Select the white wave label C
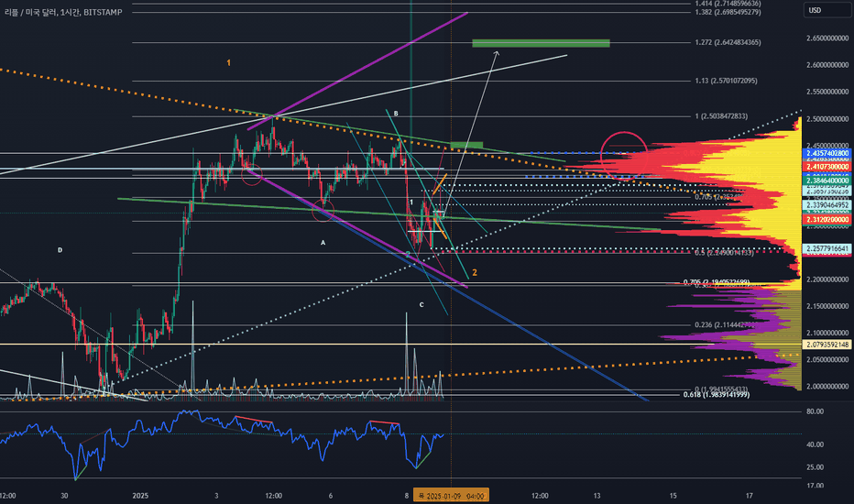Viewport: 854px width, 504px height. point(422,305)
